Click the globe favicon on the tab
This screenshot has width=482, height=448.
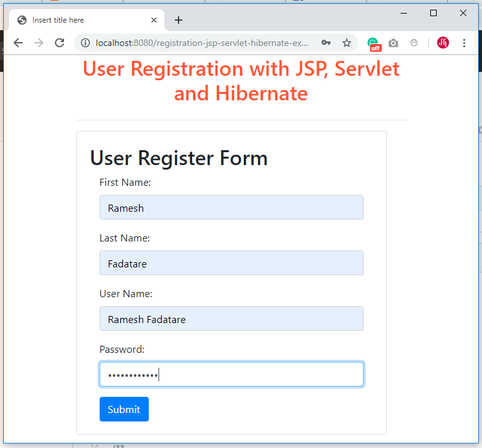click(x=22, y=20)
